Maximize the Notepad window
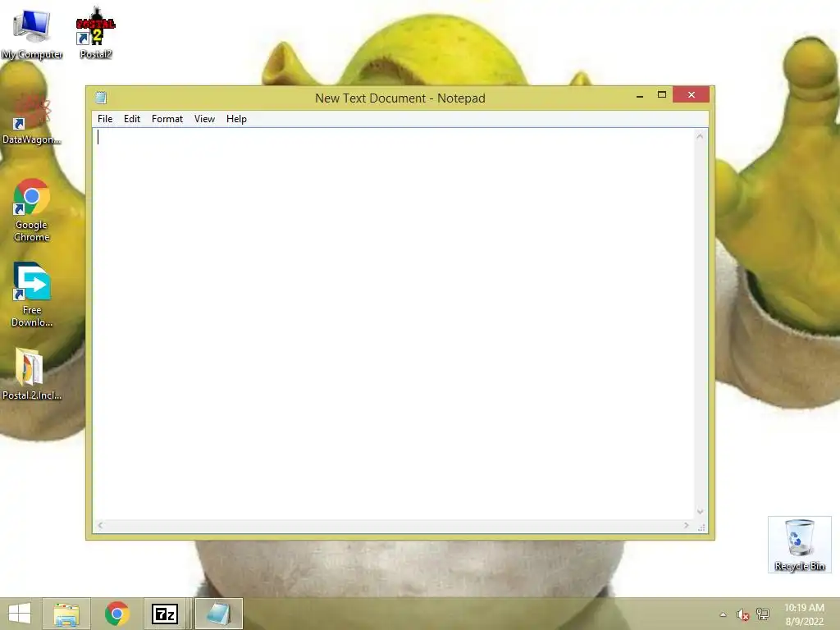Viewport: 840px width, 630px height. click(x=662, y=95)
